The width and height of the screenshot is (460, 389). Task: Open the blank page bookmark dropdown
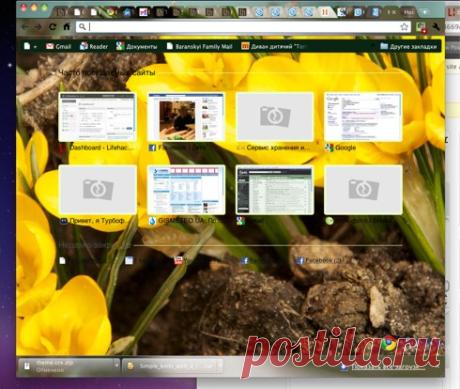tap(30, 46)
